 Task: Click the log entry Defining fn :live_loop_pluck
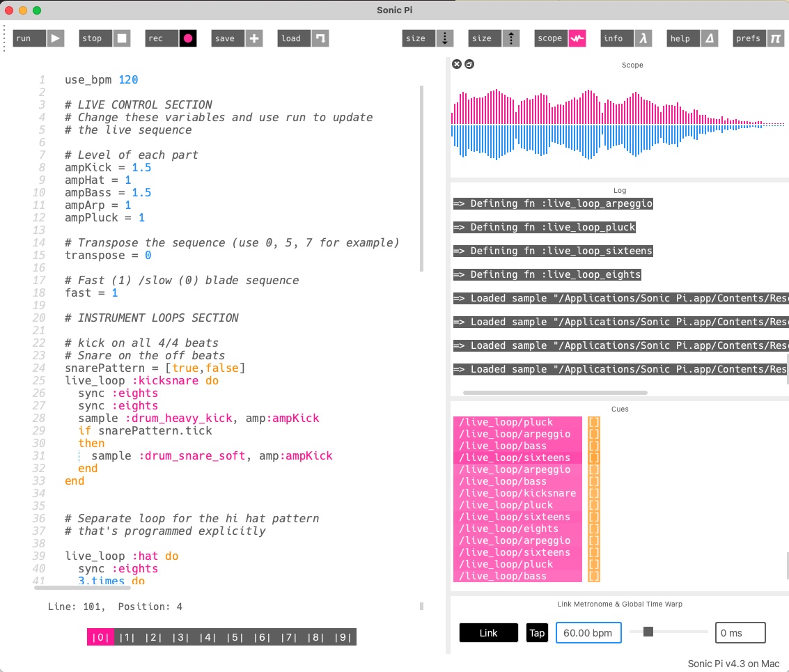pos(545,227)
